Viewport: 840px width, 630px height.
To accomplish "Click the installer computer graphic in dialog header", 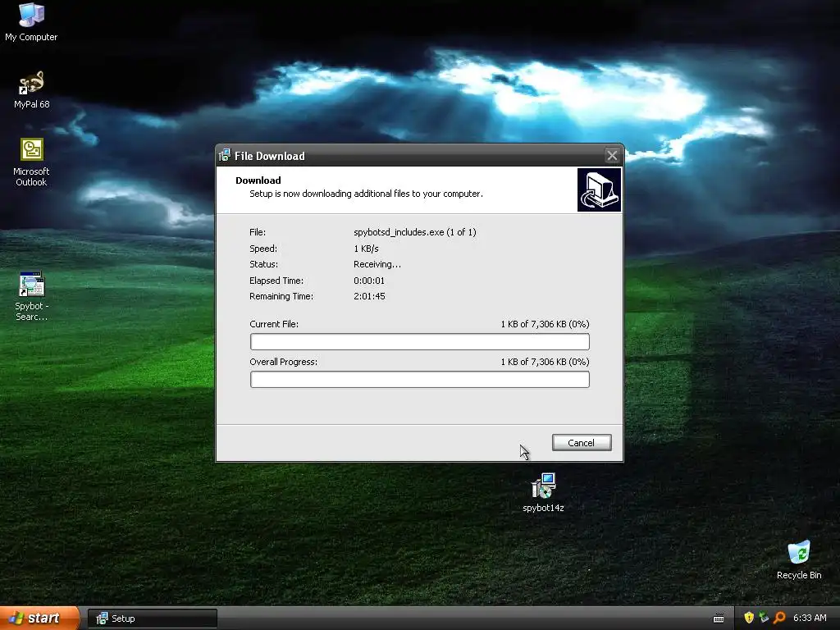I will (x=599, y=190).
